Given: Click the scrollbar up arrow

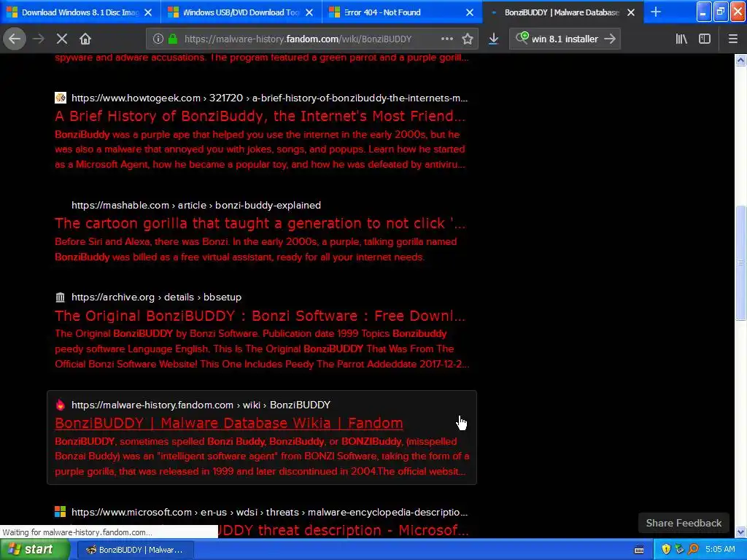Looking at the screenshot, I should pos(740,60).
